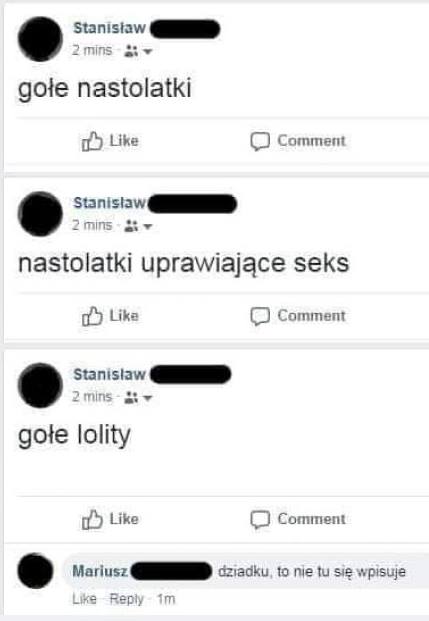Image resolution: width=429 pixels, height=621 pixels.
Task: Click the top post's profile picture
Action: pos(40,39)
